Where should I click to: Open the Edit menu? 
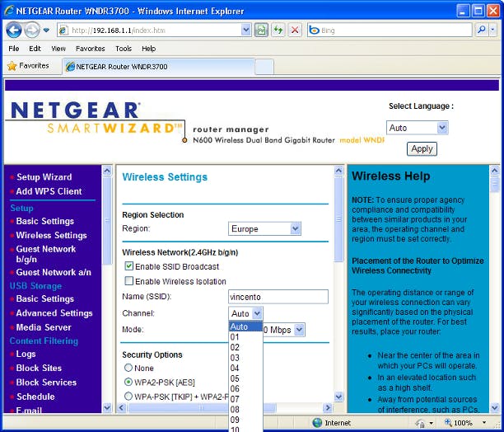(x=35, y=49)
